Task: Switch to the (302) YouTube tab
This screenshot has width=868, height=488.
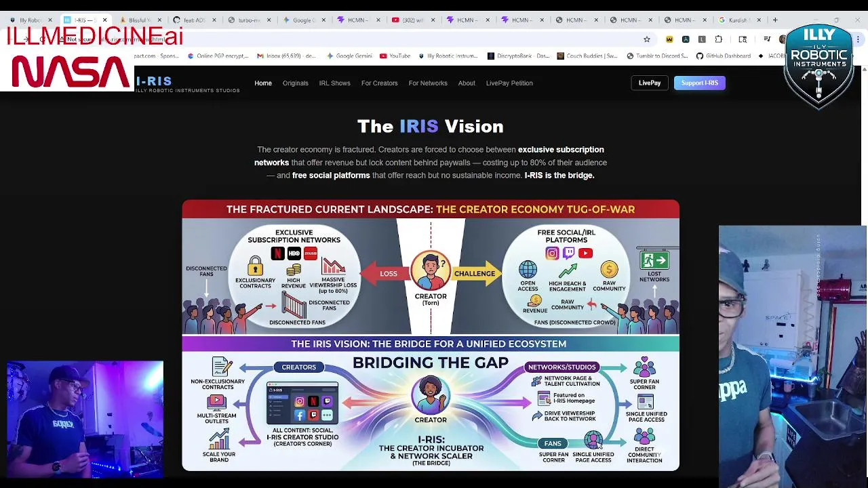Action: coord(411,20)
